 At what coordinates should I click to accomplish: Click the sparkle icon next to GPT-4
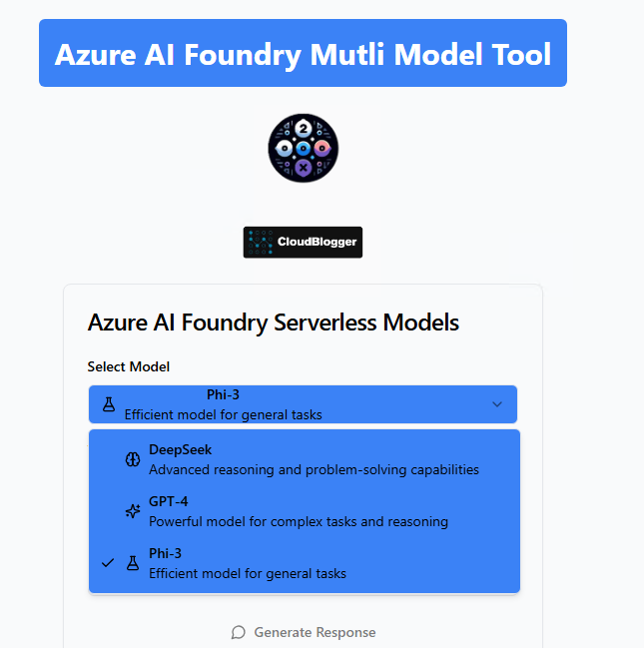tap(133, 511)
